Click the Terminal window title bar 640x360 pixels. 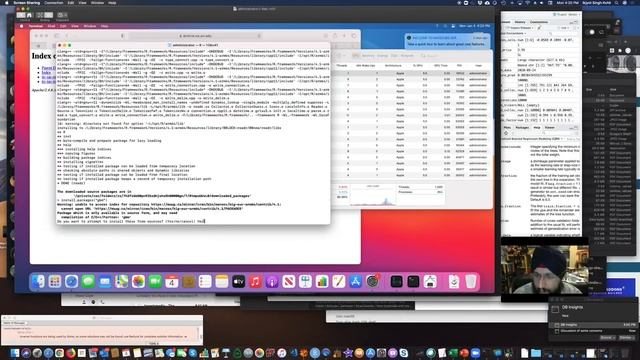click(x=193, y=45)
